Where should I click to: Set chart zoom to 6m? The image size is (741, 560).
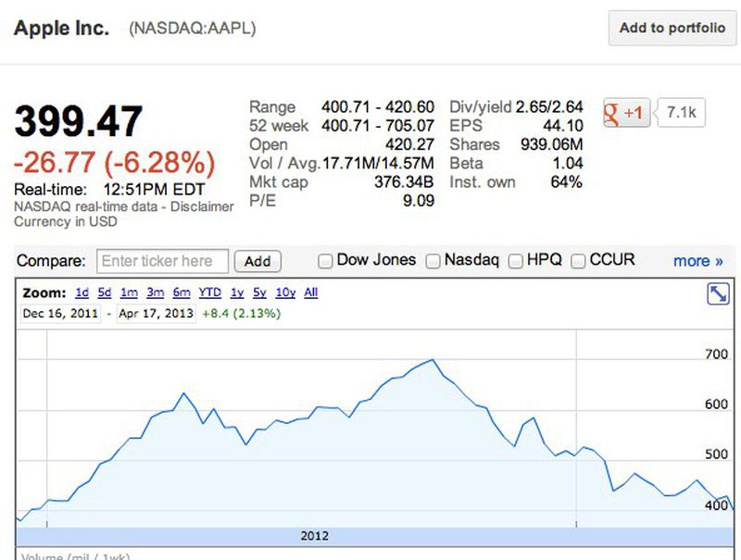pyautogui.click(x=182, y=292)
